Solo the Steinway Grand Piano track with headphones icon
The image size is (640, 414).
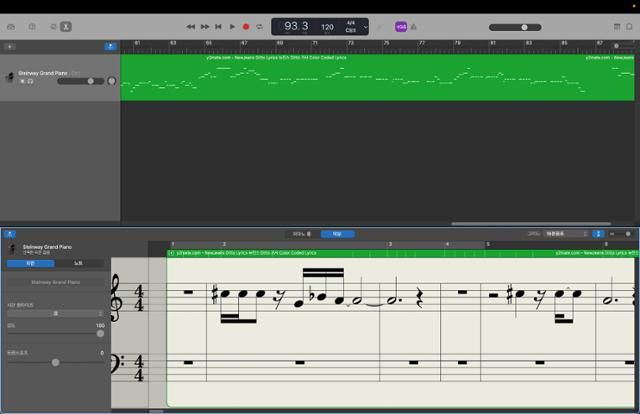tap(32, 81)
